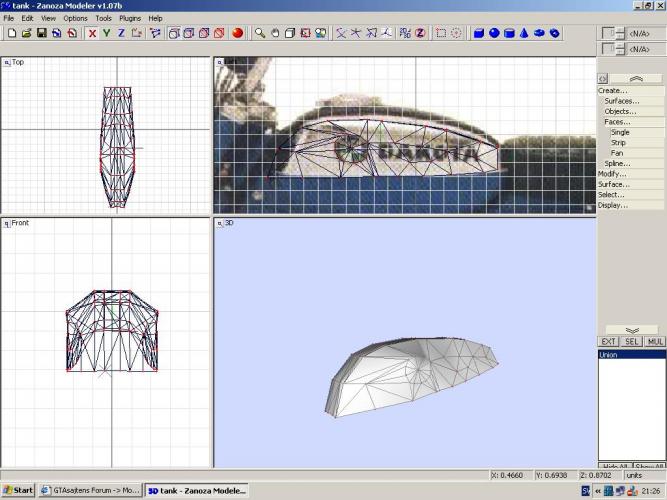Open the Options menu
This screenshot has width=667, height=500.
(75, 18)
